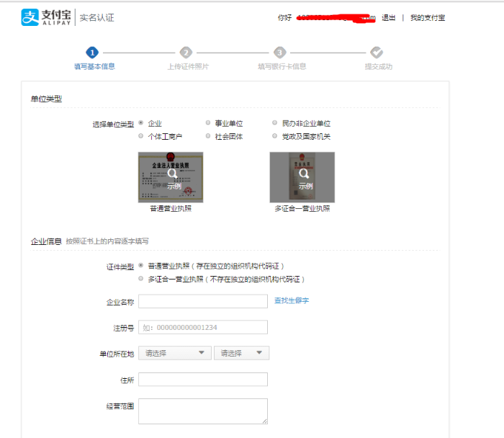Select 事业单位 unit type radio
Image resolution: width=504 pixels, height=438 pixels.
click(x=208, y=122)
